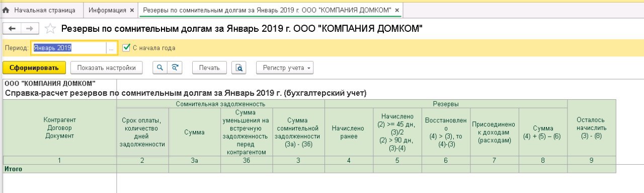The width and height of the screenshot is (644, 193).
Task: Open print preview icon
Action: (x=239, y=68)
